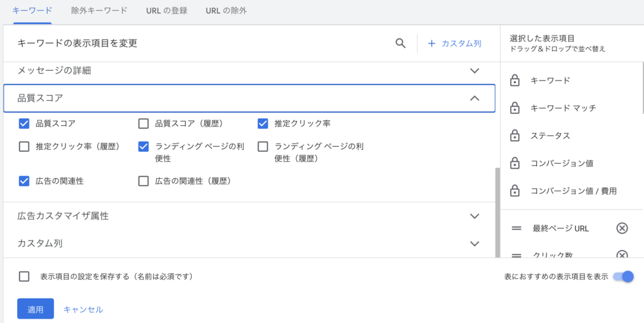Toggle off 表におすすめの表示項目を表示 switch
This screenshot has width=644, height=323.
623,276
